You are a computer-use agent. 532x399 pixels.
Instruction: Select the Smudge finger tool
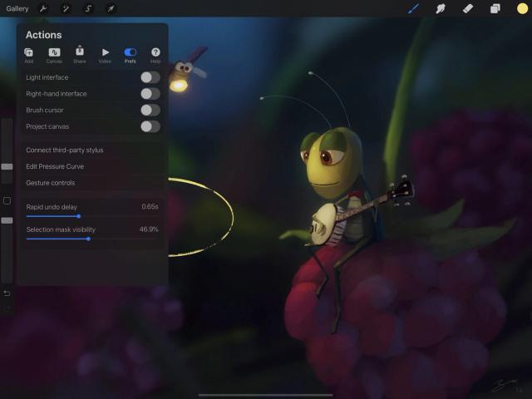pos(441,8)
